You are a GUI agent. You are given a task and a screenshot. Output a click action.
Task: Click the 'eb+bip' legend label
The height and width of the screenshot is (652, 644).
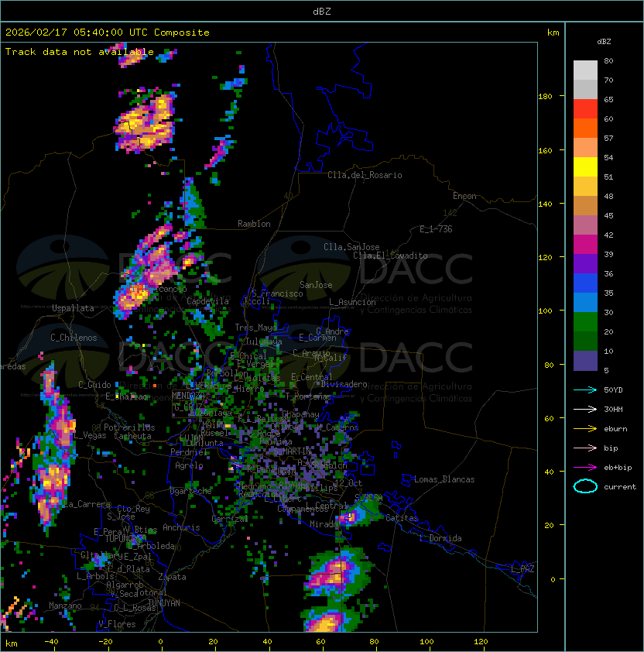[x=618, y=468]
